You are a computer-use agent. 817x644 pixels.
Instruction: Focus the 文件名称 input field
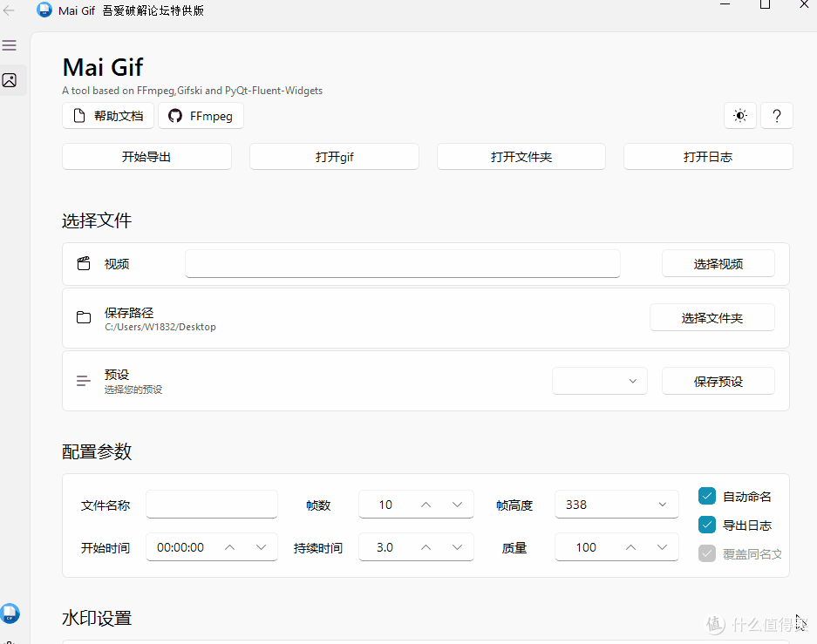click(x=212, y=505)
